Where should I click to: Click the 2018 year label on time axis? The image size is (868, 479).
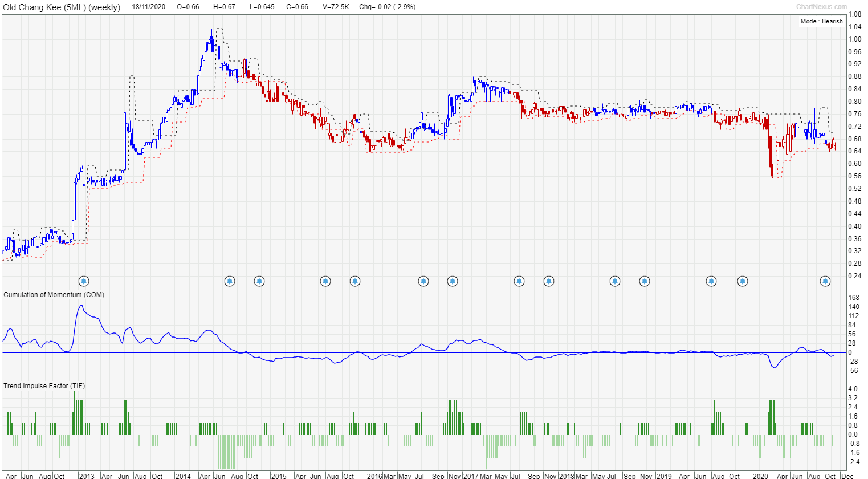(566, 476)
